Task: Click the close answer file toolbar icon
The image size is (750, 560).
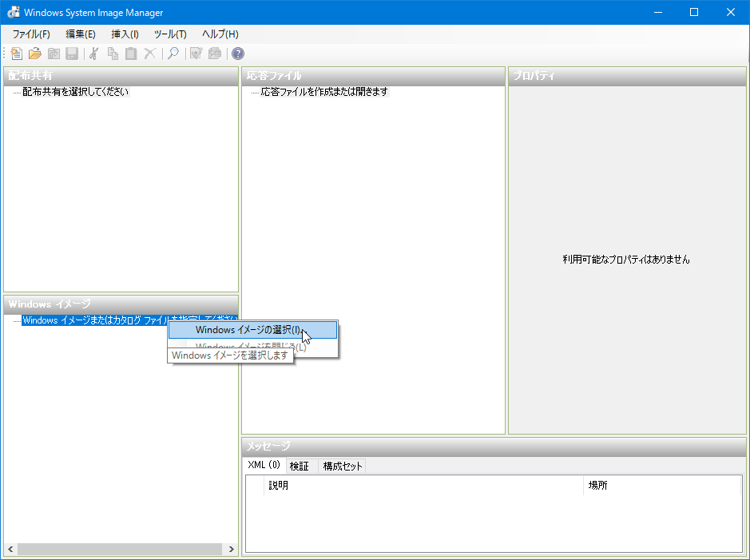Action: click(54, 54)
